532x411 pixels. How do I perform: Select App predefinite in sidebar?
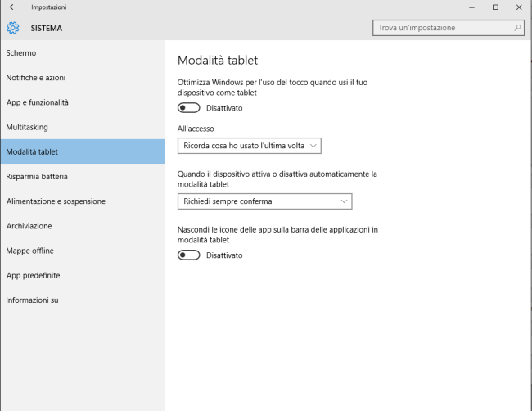click(33, 275)
